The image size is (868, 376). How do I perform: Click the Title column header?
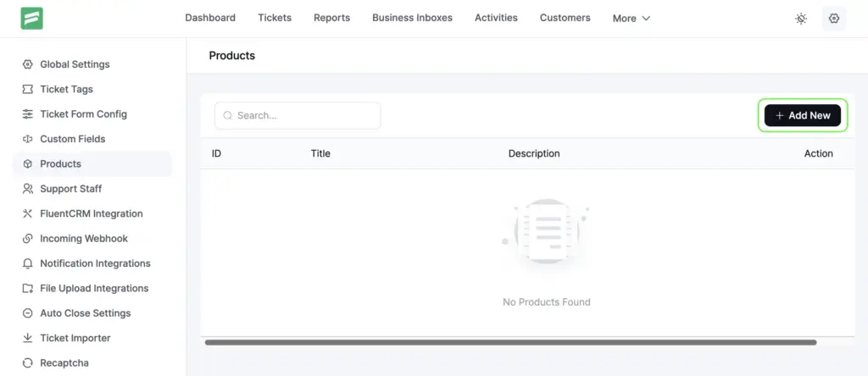320,153
